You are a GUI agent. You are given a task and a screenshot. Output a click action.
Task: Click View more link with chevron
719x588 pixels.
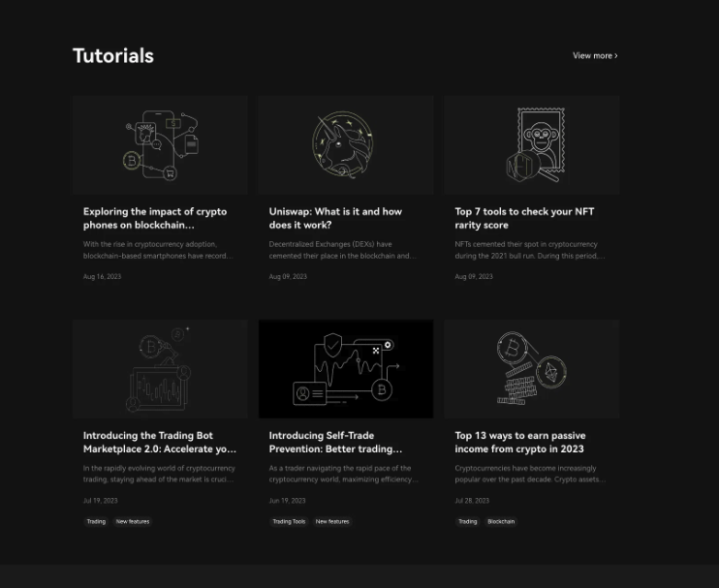point(595,55)
